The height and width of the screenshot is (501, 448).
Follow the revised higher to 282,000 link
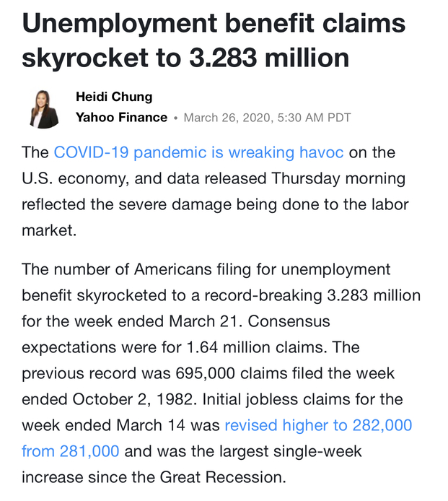(x=318, y=425)
